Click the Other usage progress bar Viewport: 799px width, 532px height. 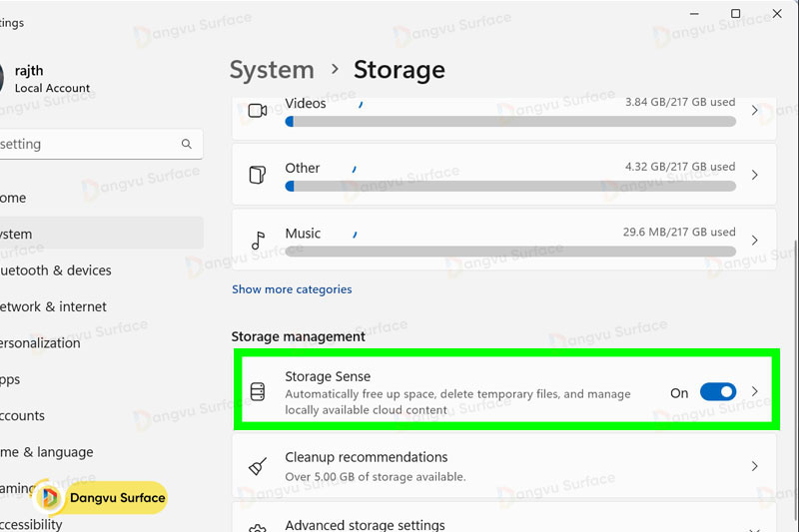click(510, 187)
